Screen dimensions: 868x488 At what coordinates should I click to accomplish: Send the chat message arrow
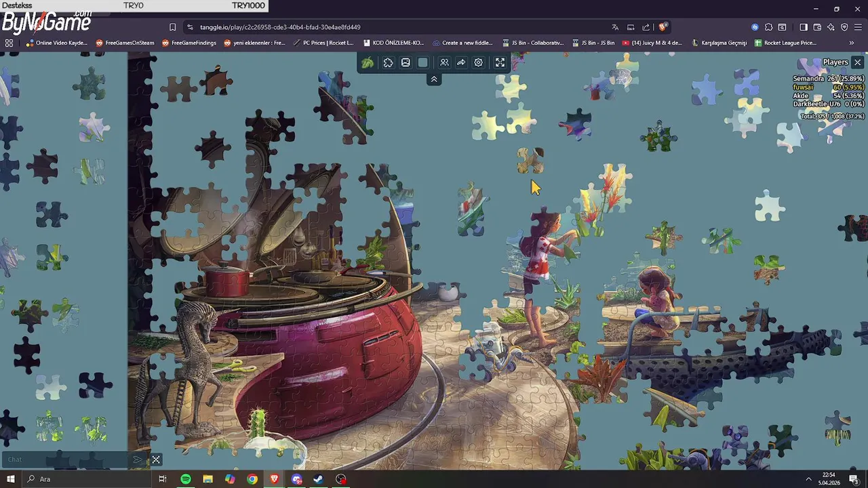[x=138, y=460]
